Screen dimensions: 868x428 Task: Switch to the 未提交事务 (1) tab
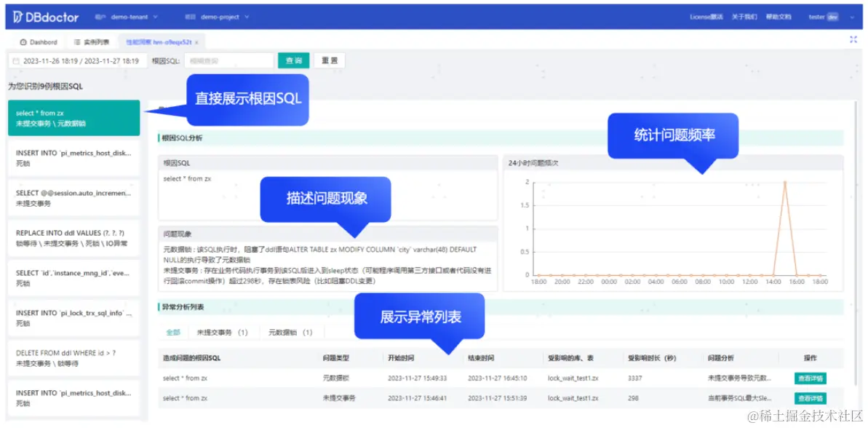pyautogui.click(x=222, y=332)
